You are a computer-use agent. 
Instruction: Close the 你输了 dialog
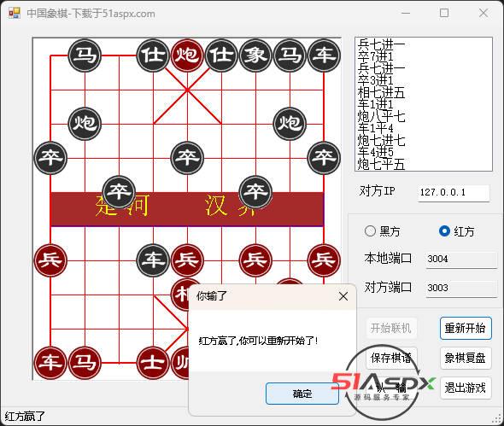pos(343,296)
